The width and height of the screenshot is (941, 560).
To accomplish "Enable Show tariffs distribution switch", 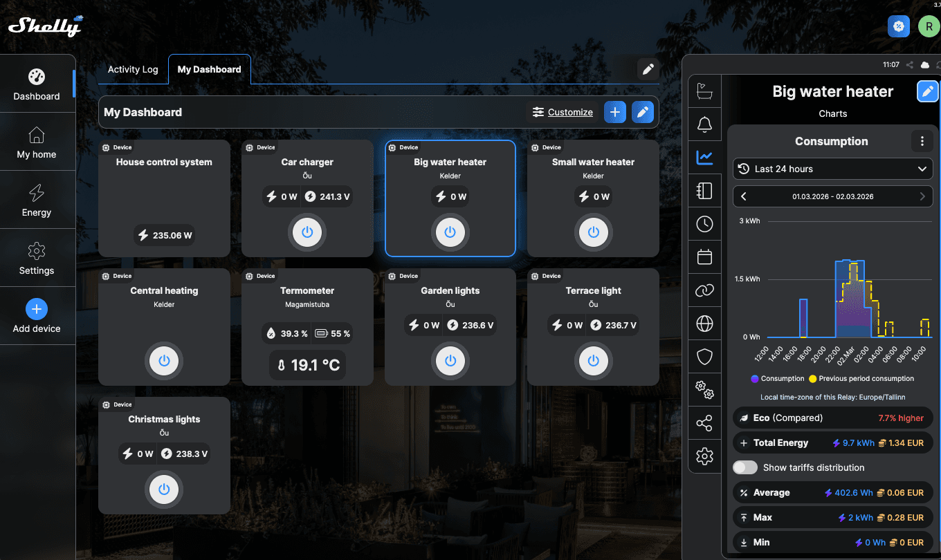I will click(745, 467).
